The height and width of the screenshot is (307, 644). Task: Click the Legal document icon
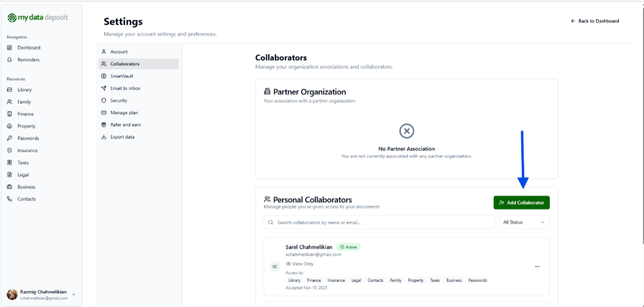coord(10,175)
